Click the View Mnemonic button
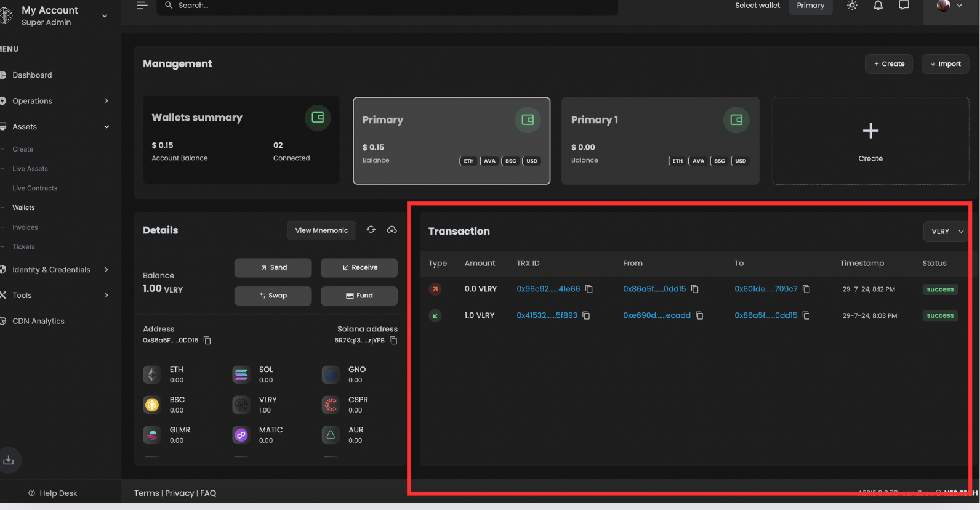The width and height of the screenshot is (980, 510). [321, 230]
